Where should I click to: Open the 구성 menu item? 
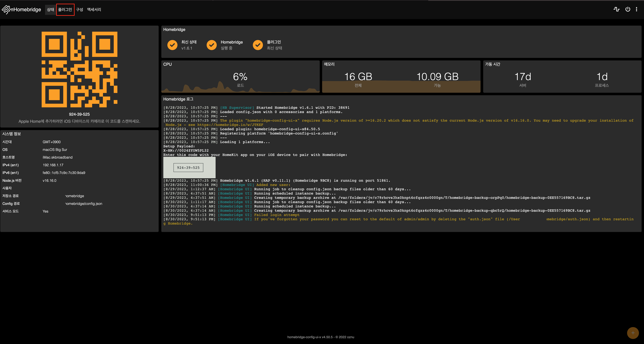tap(80, 9)
